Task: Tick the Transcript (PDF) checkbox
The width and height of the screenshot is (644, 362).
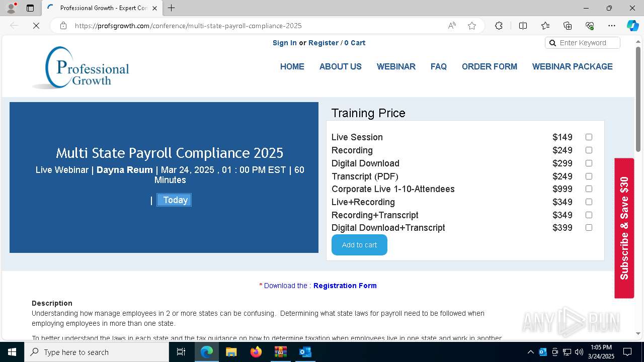Action: 589,176
